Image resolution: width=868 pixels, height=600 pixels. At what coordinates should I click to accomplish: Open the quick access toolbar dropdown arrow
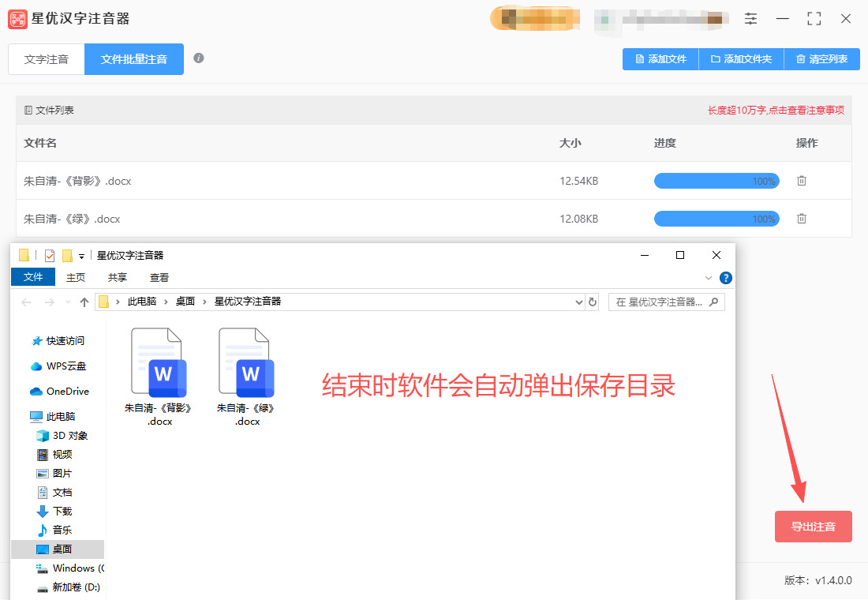(x=81, y=256)
